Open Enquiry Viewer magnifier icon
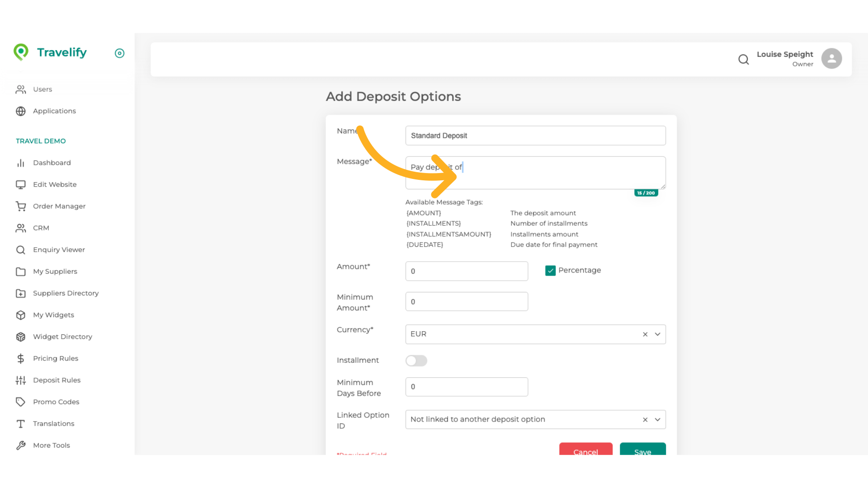Screen dimensions: 868x488 click(x=21, y=249)
